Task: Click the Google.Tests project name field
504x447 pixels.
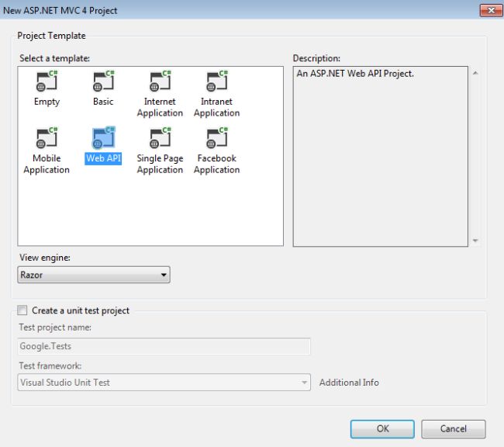Action: (164, 346)
